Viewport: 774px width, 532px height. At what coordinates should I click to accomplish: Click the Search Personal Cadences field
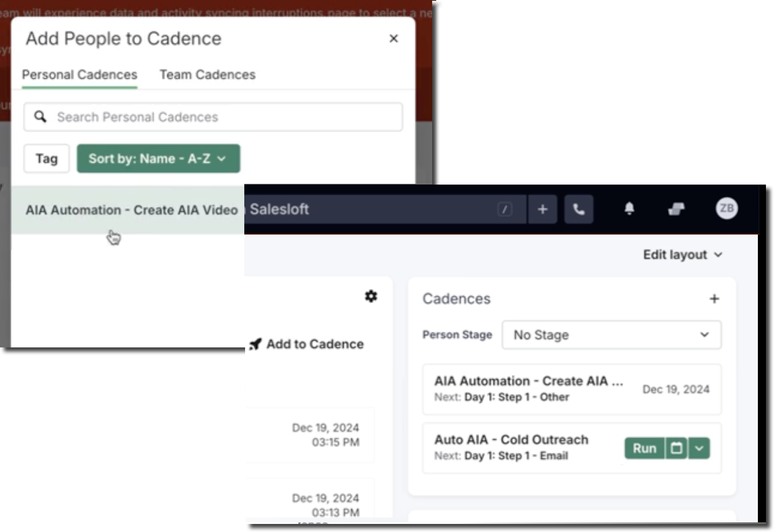[213, 117]
